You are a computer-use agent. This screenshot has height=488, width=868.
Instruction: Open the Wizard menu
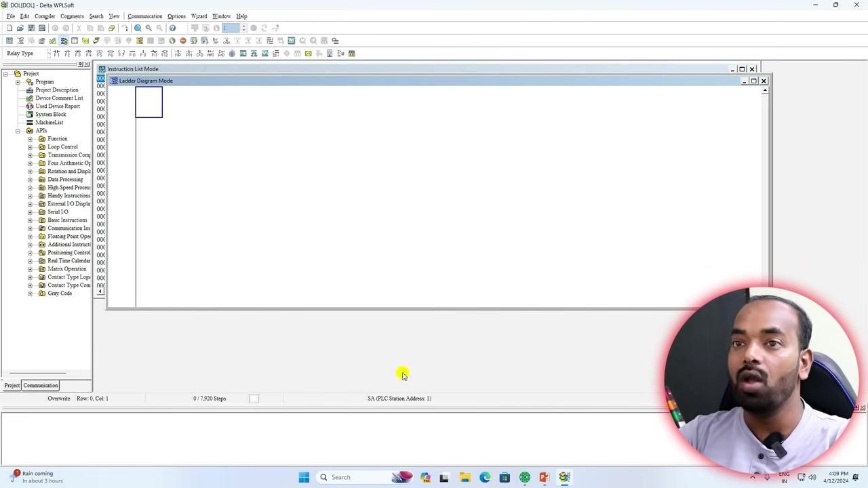199,16
